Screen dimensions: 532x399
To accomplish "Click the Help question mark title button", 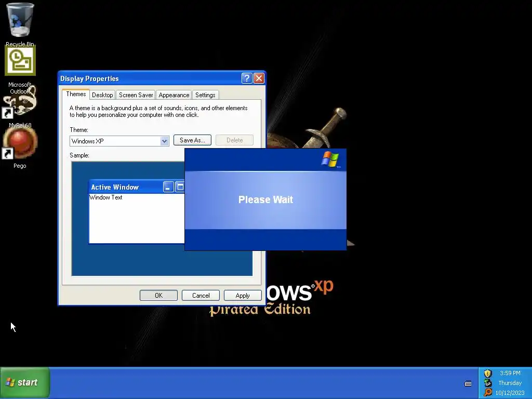I will coord(247,78).
